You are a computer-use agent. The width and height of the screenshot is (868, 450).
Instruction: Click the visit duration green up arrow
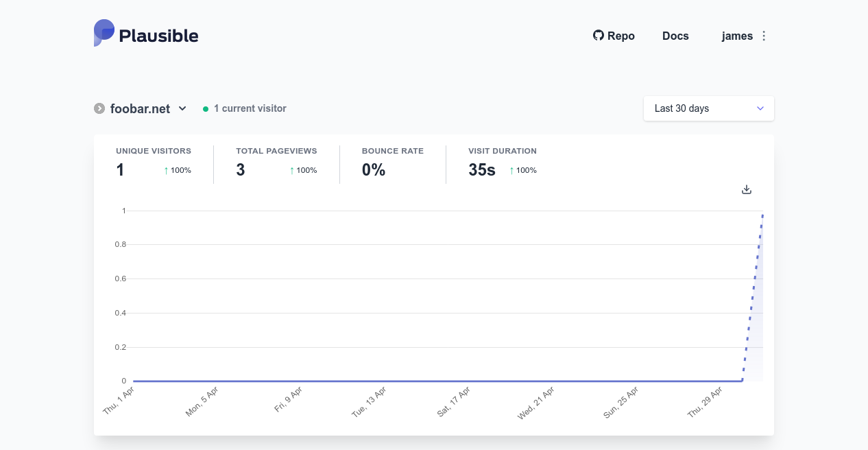pos(511,170)
